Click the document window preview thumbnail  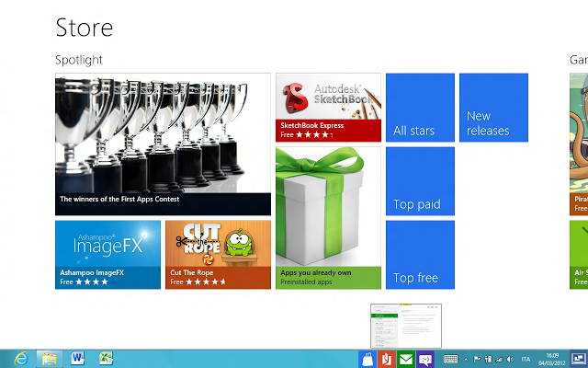(406, 326)
